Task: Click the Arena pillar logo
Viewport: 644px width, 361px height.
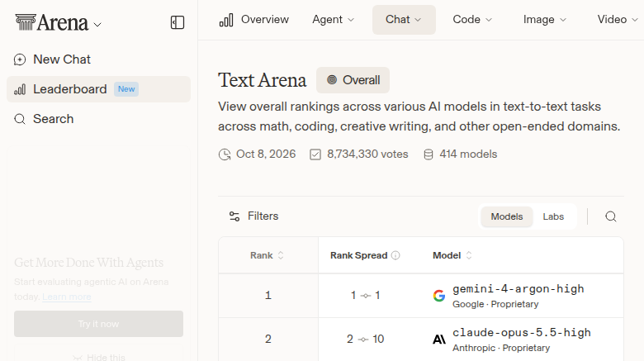Action: pos(26,22)
